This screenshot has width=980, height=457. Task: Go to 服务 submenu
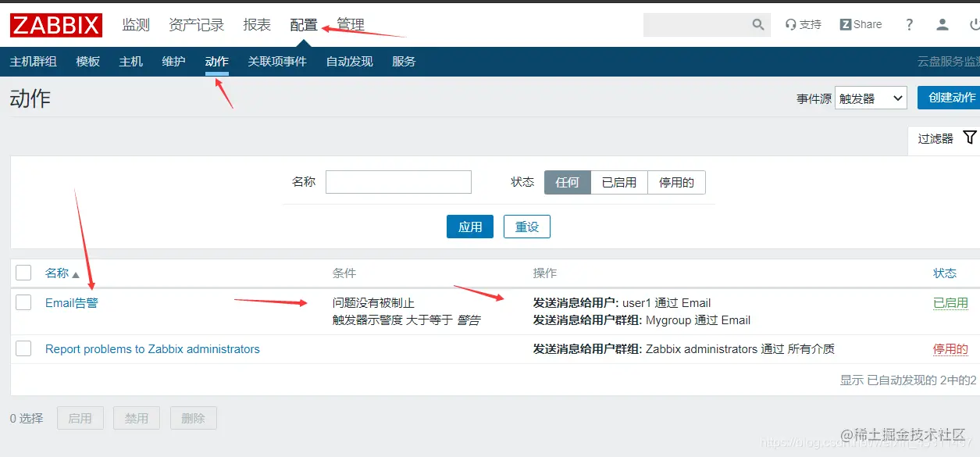click(x=404, y=62)
